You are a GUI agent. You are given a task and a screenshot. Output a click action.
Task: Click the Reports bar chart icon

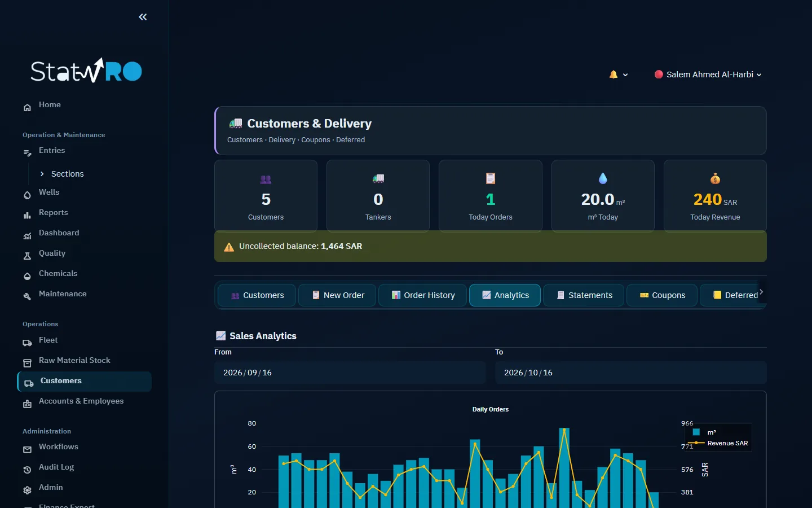pyautogui.click(x=27, y=215)
